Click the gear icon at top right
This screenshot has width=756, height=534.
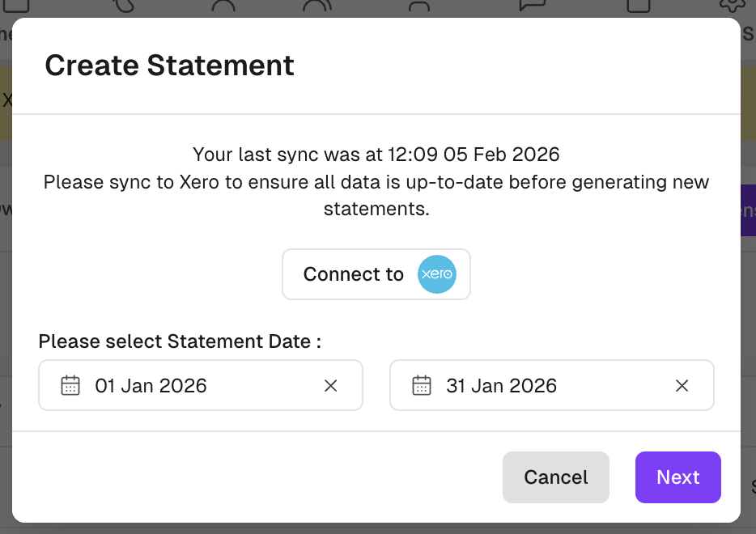point(732,6)
